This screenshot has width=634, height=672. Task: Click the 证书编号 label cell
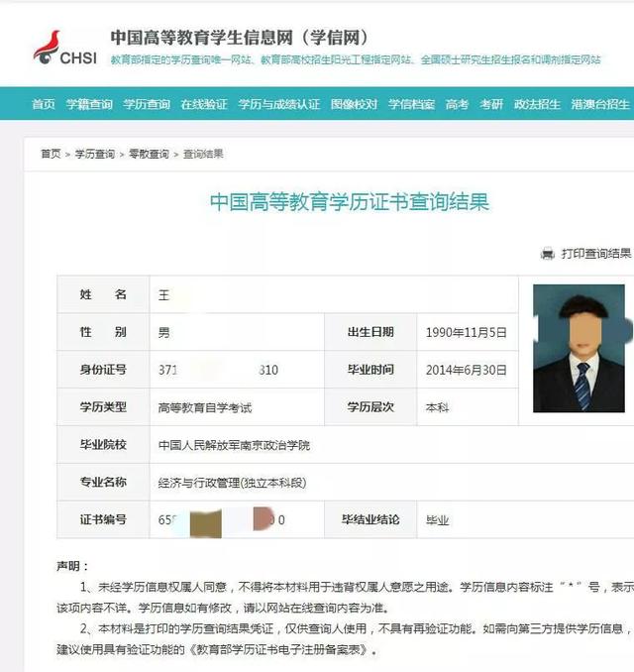point(103,519)
